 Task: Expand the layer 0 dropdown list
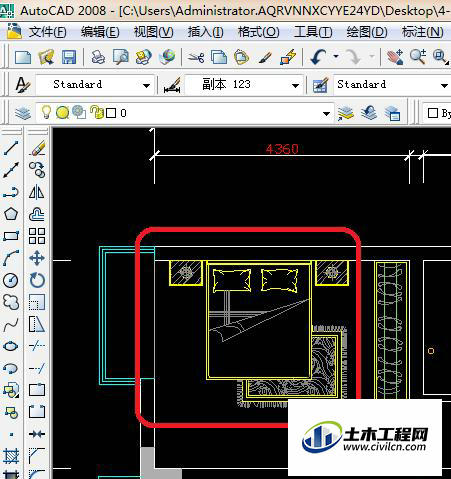[327, 114]
